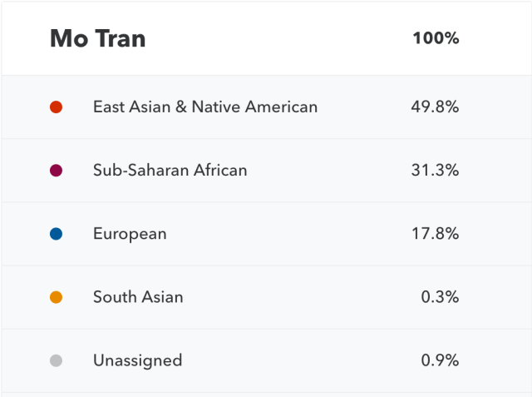Click the maroon Sub-Saharan African dot

[56, 171]
